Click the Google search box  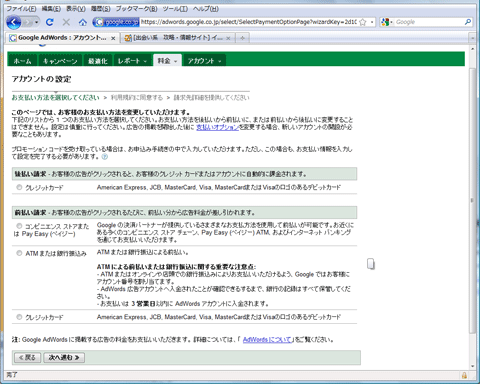429,22
